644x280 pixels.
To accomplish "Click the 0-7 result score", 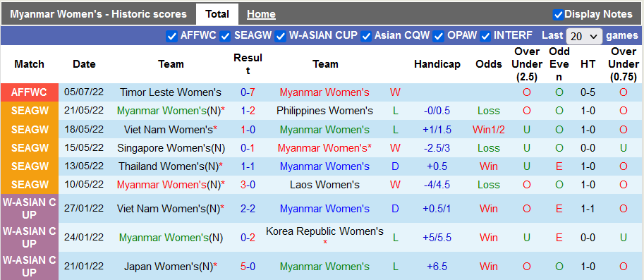I will click(x=248, y=92).
